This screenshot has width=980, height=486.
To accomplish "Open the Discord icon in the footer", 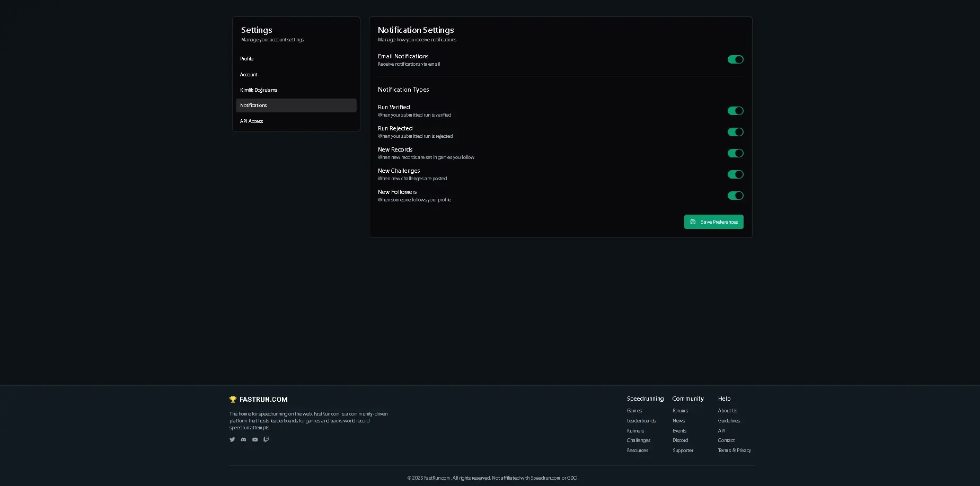I will (x=243, y=439).
